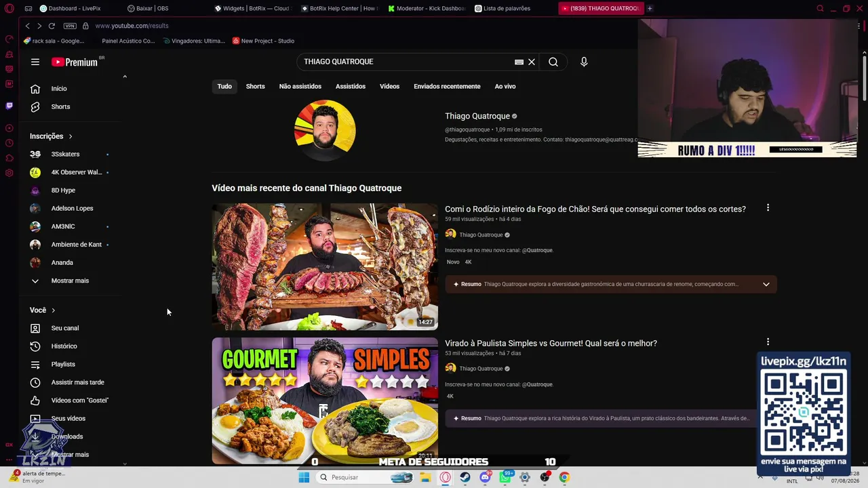The height and width of the screenshot is (488, 868).
Task: Open WhatsApp from the taskbar
Action: 505,477
